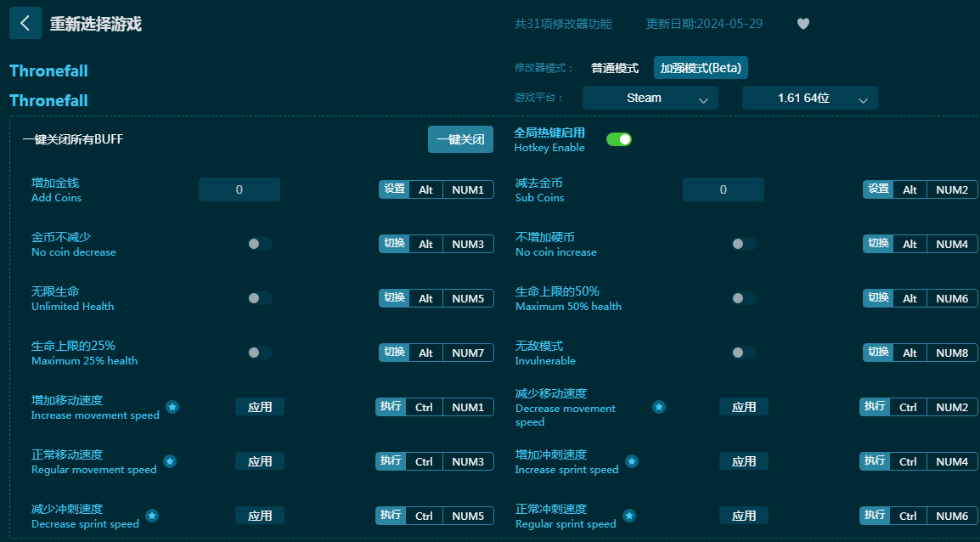Click the Add Coins value field
980x542 pixels.
(239, 189)
